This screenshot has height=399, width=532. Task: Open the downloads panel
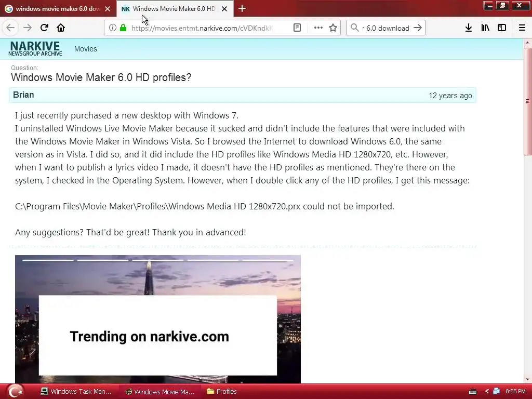coord(468,28)
